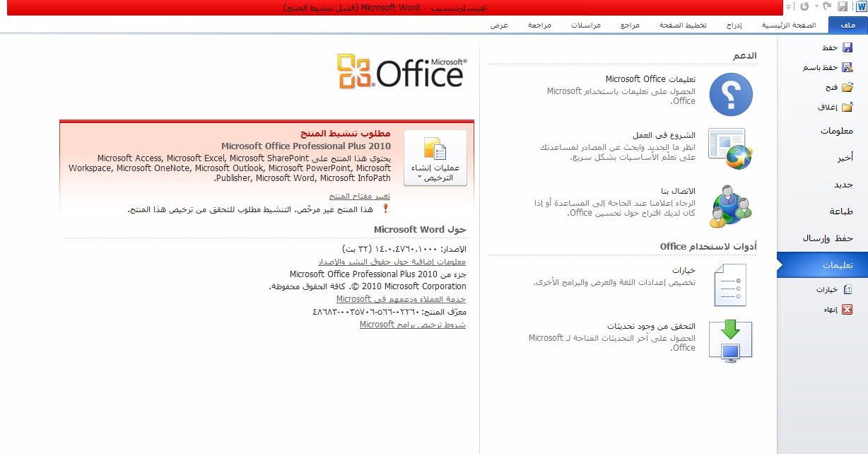This screenshot has height=454, width=868.
Task: Click the التحقق من وجود تحديثات download icon
Action: pos(731,341)
